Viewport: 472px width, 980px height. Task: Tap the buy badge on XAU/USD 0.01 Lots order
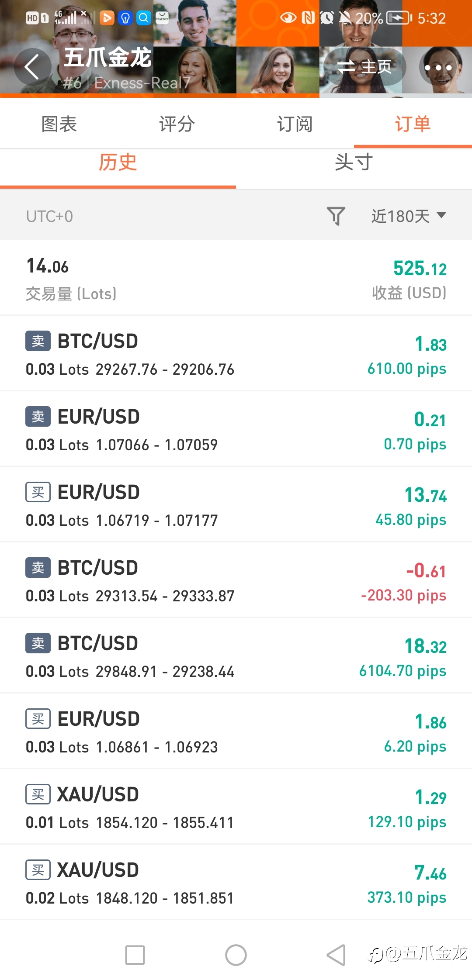tap(38, 794)
